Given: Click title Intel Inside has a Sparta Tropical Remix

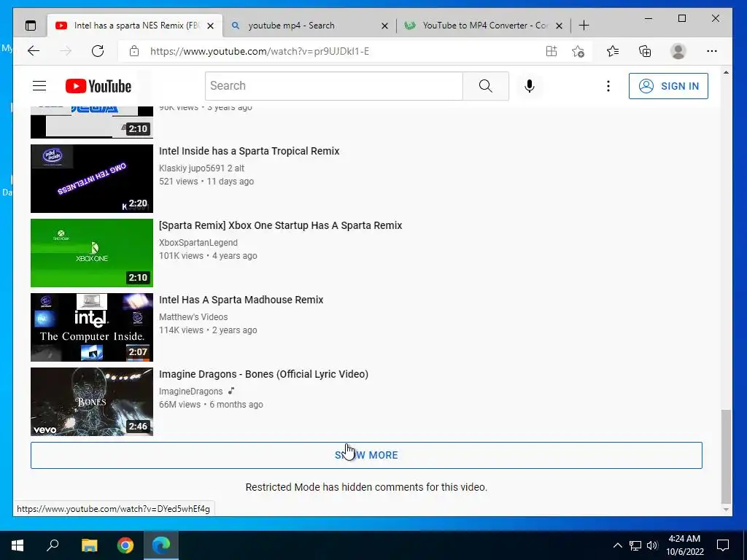Looking at the screenshot, I should [x=249, y=151].
